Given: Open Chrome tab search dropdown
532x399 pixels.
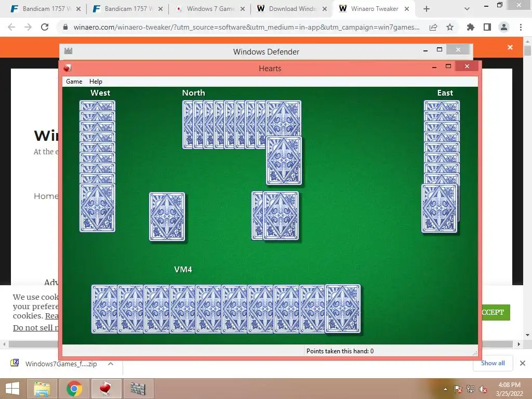Looking at the screenshot, I should coord(467,9).
